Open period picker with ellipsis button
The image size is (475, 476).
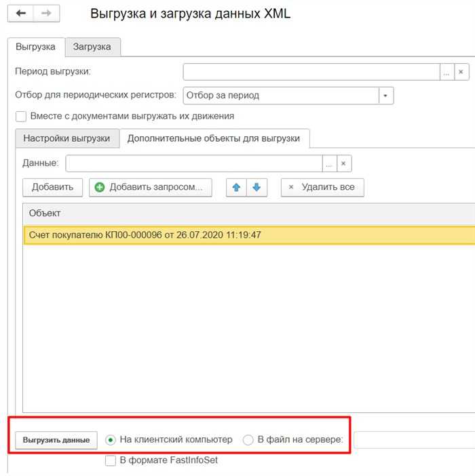[446, 72]
